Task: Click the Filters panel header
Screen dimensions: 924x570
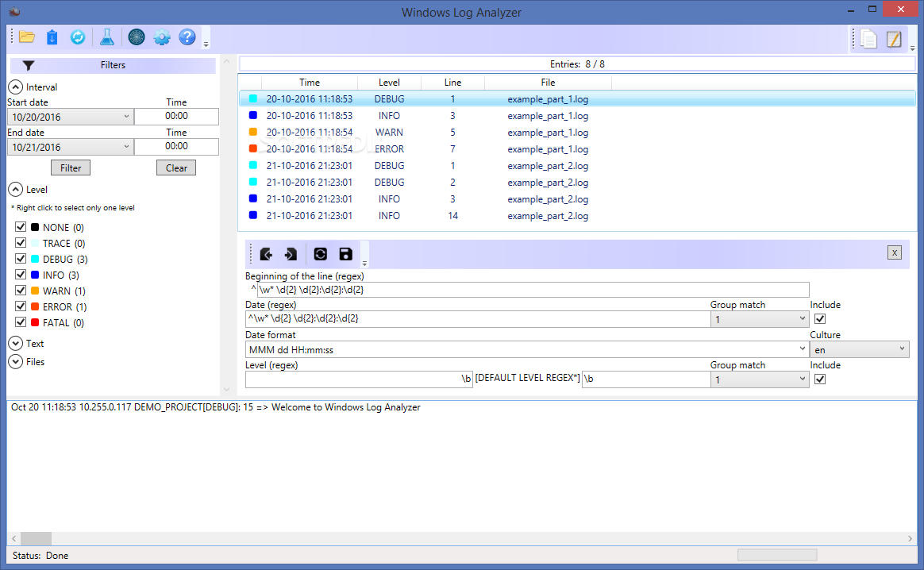Action: pos(112,65)
